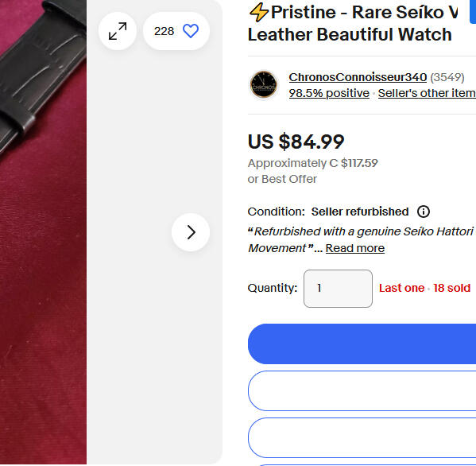Click the US $84.99 price text
Screen dimensions: 476x466
click(296, 142)
